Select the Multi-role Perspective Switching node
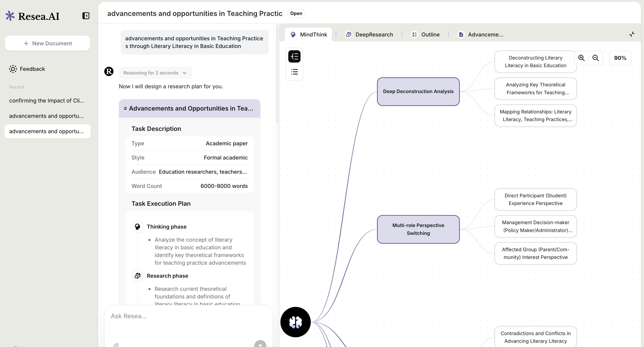The width and height of the screenshot is (644, 347). (x=418, y=229)
